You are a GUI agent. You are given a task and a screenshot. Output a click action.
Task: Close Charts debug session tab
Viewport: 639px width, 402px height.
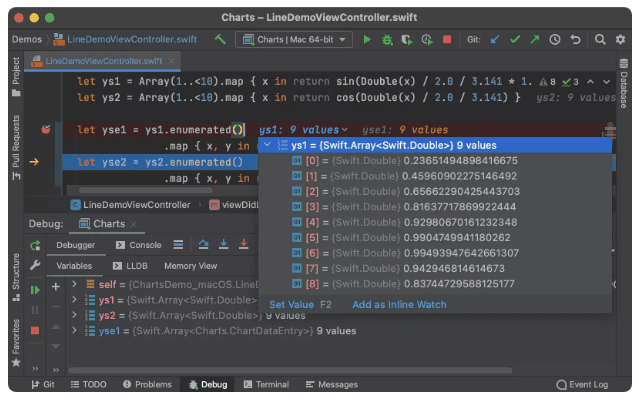pos(133,224)
